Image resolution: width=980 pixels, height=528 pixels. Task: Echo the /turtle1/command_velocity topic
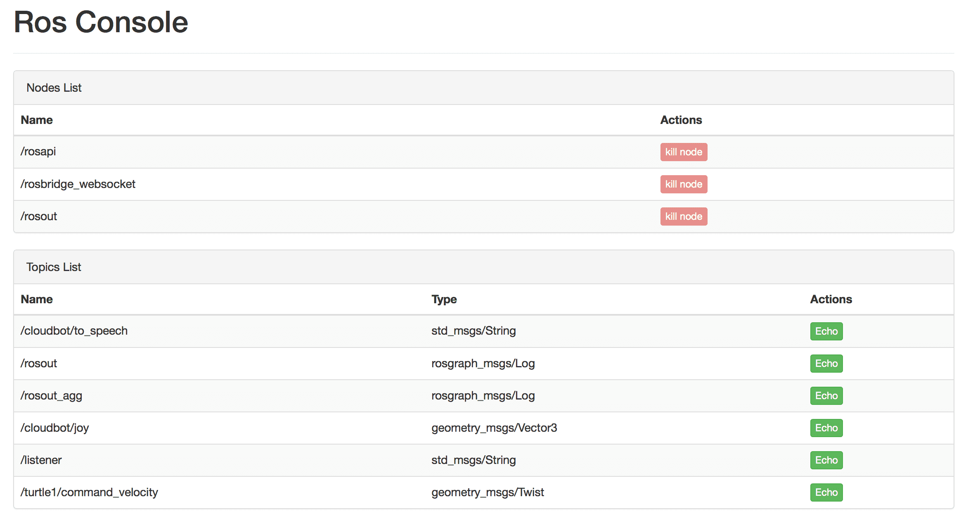[x=826, y=492]
